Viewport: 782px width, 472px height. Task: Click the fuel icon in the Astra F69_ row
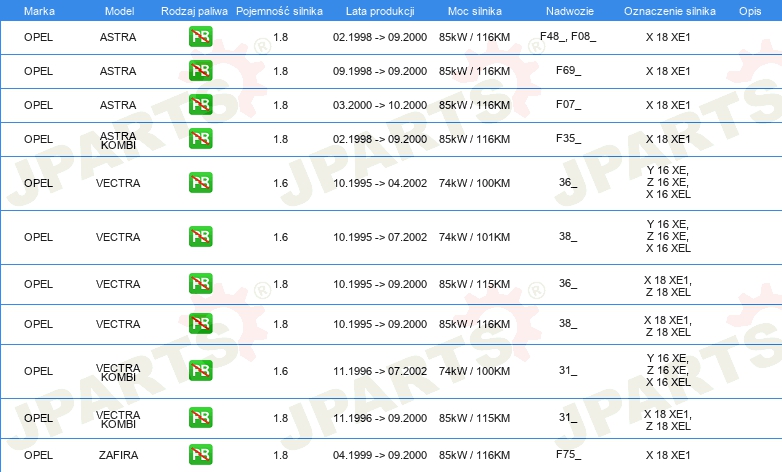(200, 71)
